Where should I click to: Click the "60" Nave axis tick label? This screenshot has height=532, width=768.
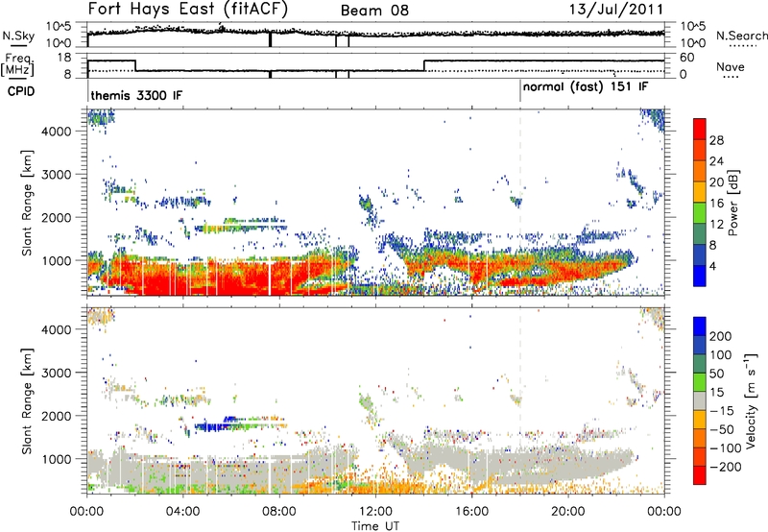pos(687,58)
